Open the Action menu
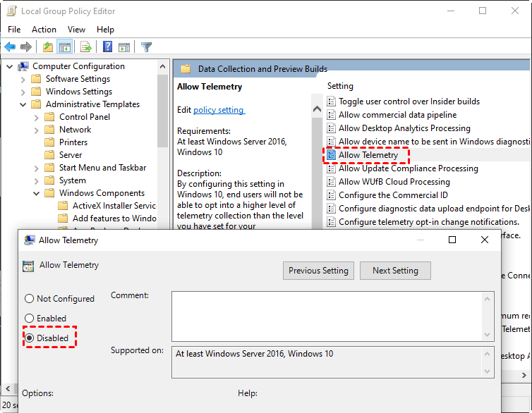The image size is (532, 413). click(x=44, y=30)
